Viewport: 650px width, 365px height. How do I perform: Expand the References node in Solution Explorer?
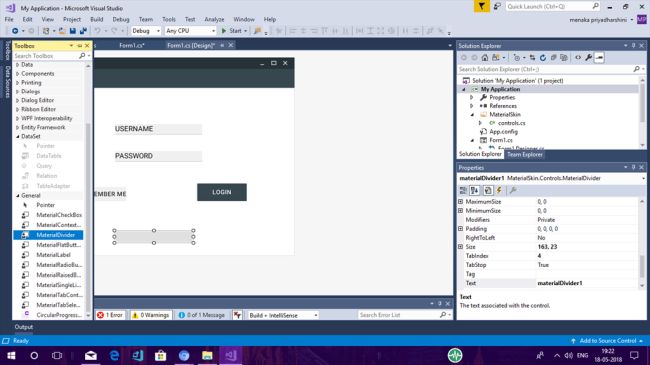coord(471,106)
